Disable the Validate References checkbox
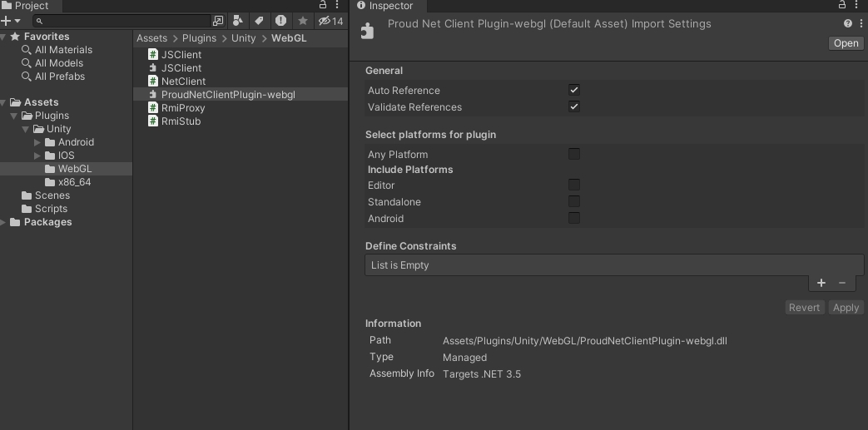 coord(573,106)
